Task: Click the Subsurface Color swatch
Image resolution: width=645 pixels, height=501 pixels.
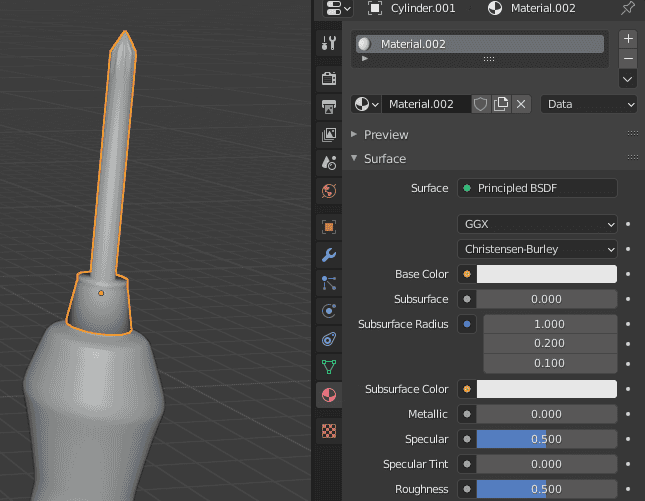Action: pyautogui.click(x=547, y=389)
